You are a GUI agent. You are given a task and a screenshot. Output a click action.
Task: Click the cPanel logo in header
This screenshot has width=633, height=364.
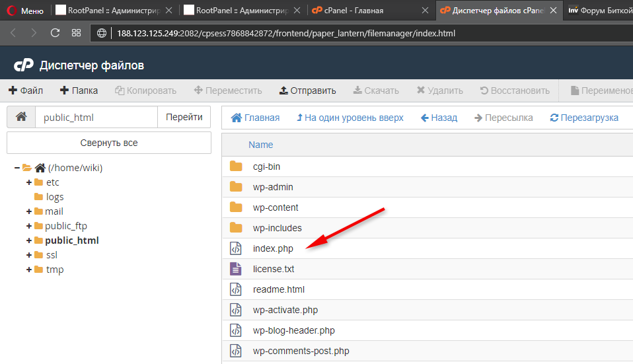(x=24, y=65)
